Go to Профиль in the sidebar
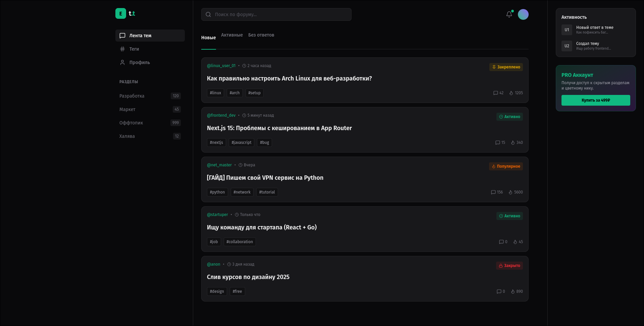 click(140, 62)
